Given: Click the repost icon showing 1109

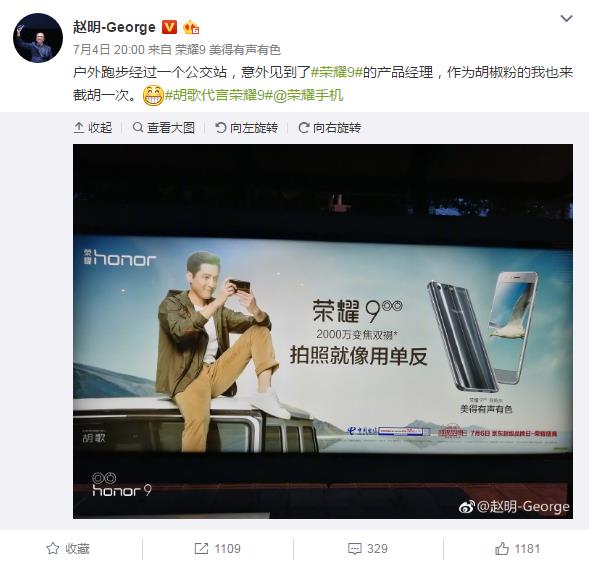Looking at the screenshot, I should (x=201, y=549).
